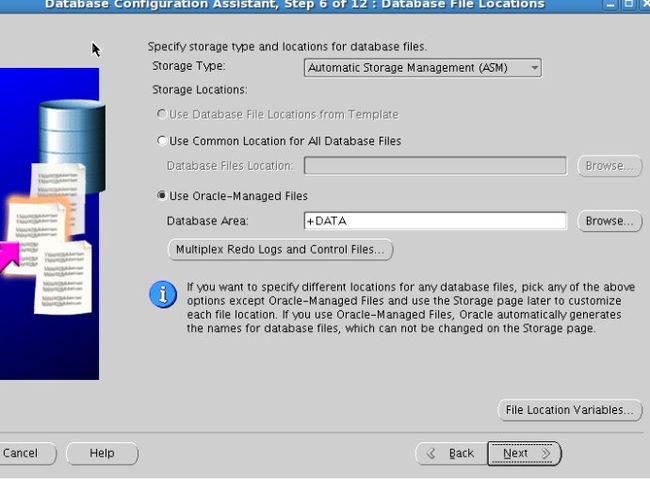
Task: Open Multiplex Redo Logs and Control Files
Action: click(280, 250)
